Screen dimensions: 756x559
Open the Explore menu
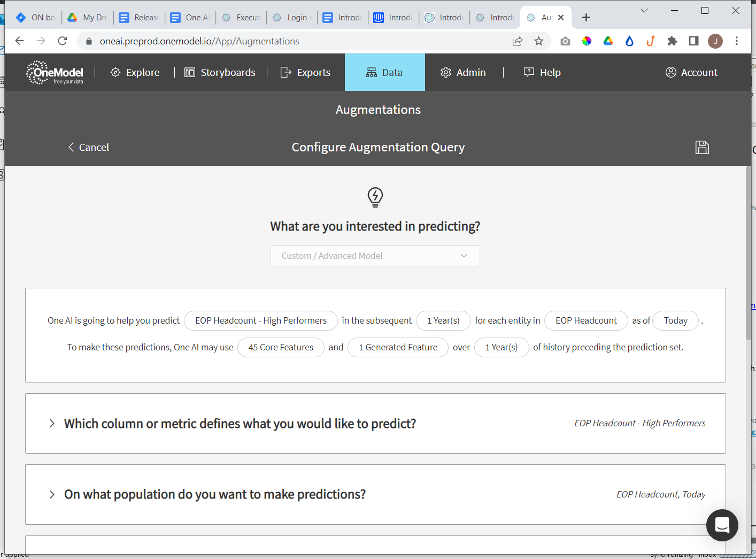point(135,73)
